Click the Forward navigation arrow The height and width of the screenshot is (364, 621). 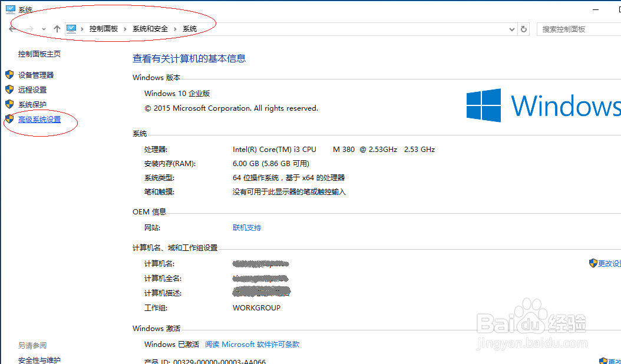pyautogui.click(x=29, y=29)
